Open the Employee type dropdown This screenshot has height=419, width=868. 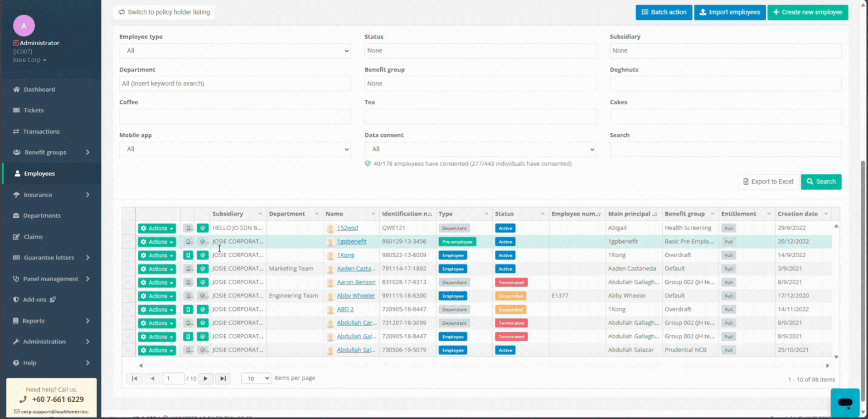235,51
